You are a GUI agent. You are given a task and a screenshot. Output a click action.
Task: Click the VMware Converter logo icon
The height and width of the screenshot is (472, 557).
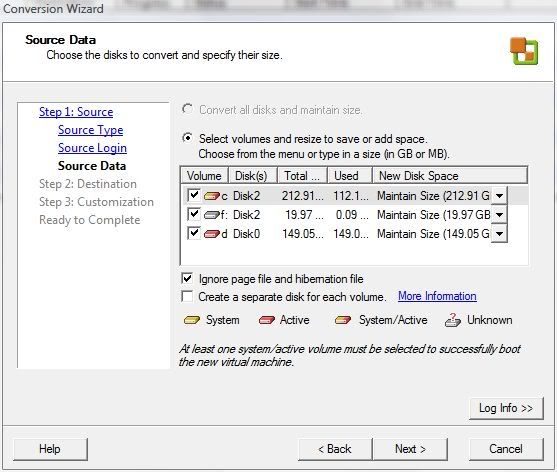tap(524, 51)
